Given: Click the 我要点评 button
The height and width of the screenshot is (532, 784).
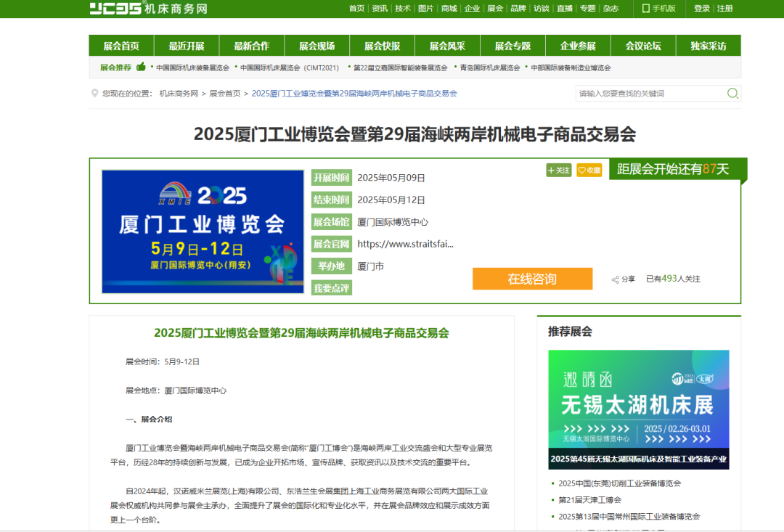Looking at the screenshot, I should [332, 288].
